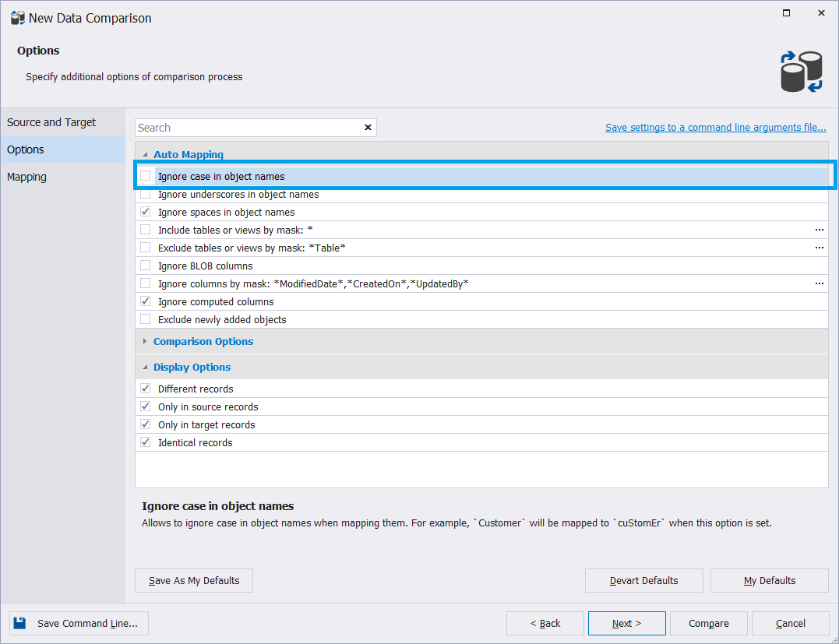Maximize the New Data Comparison window
Image resolution: width=839 pixels, height=644 pixels.
click(x=786, y=13)
